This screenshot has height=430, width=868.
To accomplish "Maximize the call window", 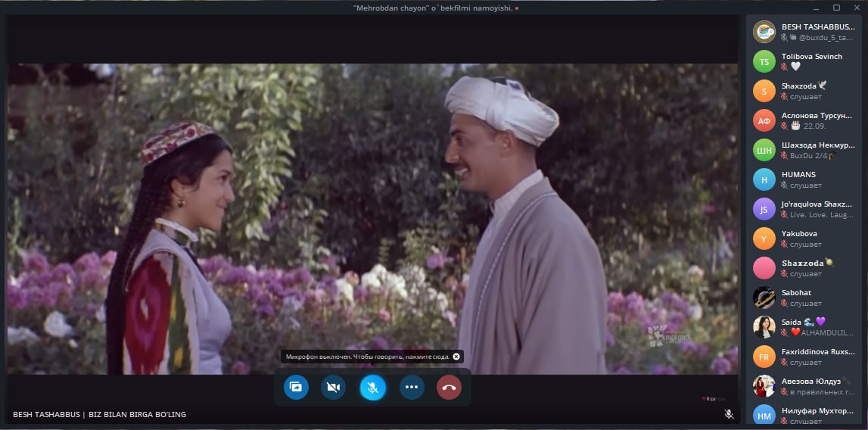I will click(836, 8).
